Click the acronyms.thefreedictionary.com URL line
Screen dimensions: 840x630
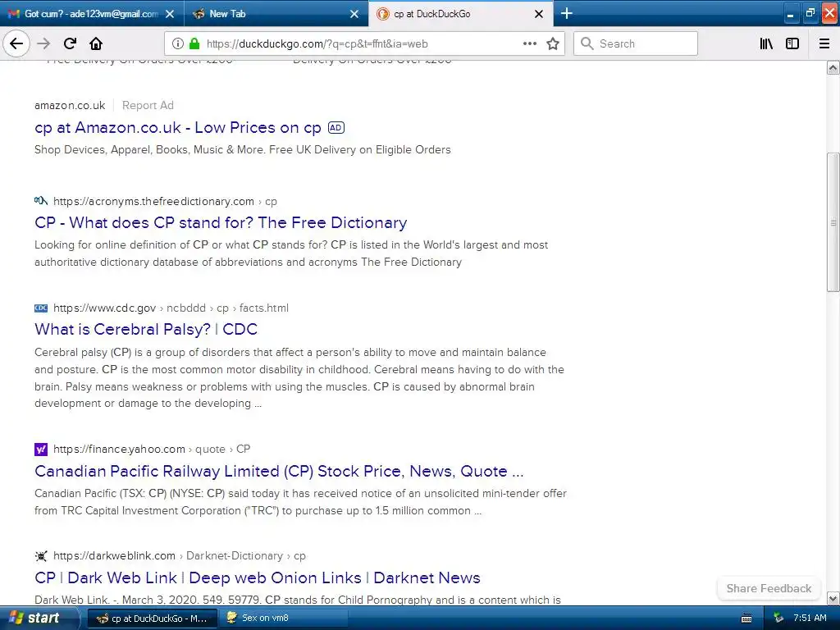pyautogui.click(x=165, y=202)
